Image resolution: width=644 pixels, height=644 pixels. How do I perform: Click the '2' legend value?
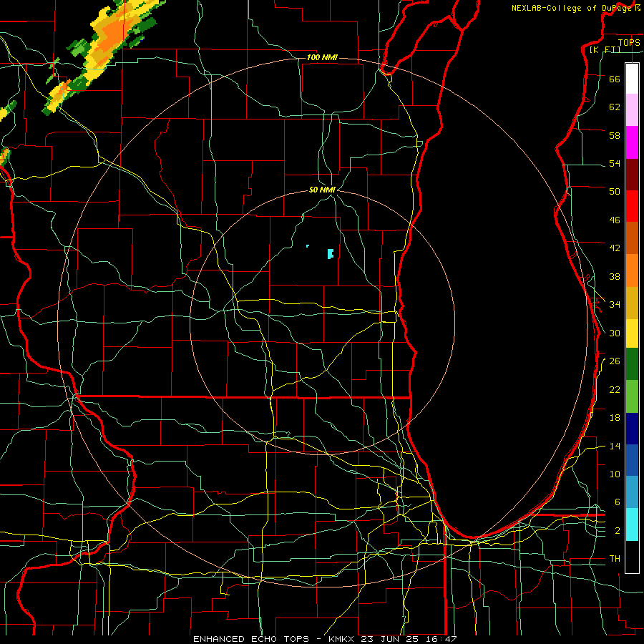(617, 531)
